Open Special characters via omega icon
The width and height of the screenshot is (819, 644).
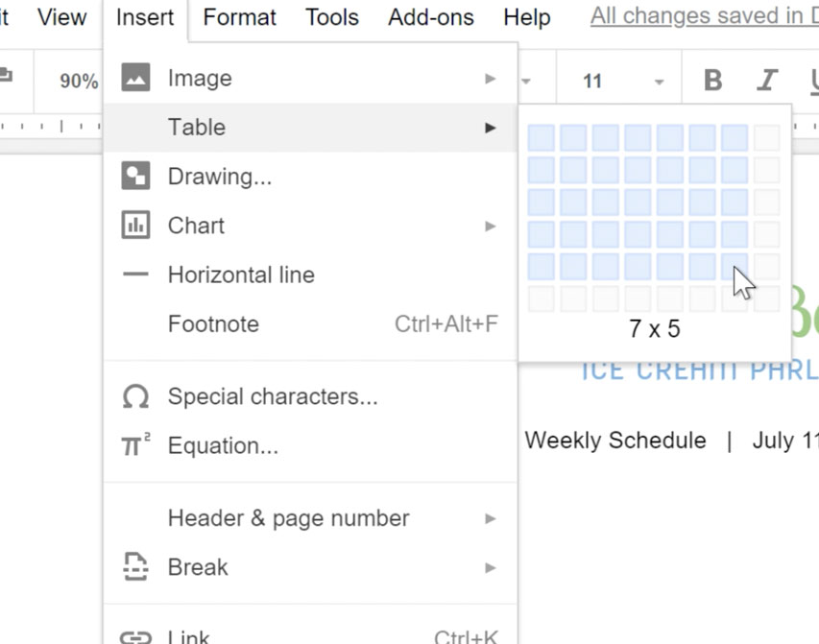[135, 396]
